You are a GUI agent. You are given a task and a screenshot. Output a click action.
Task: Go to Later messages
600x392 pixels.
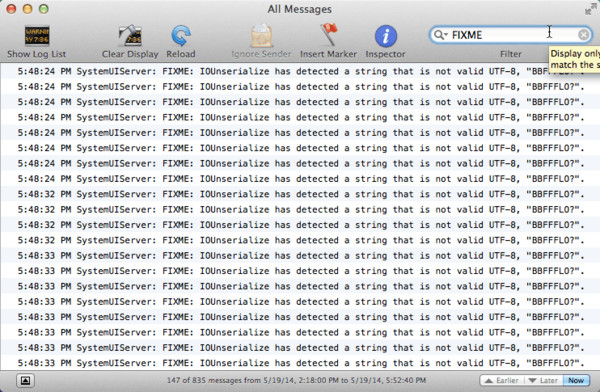543,381
